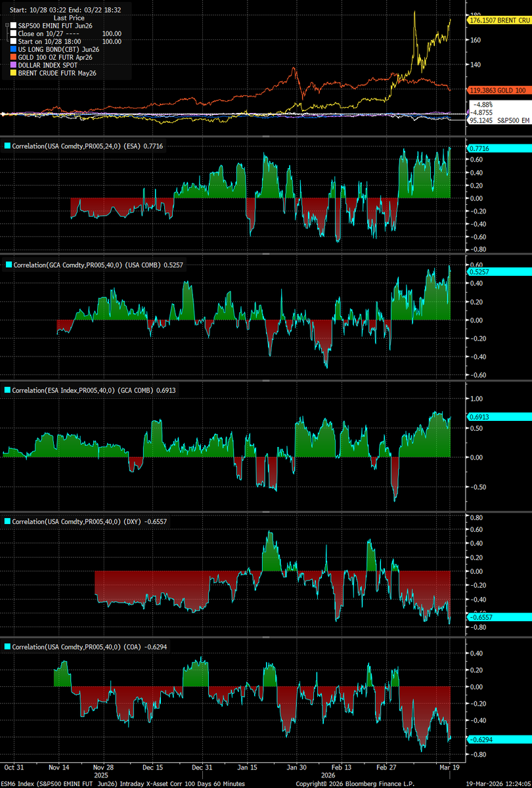Click the 95.1245 S&P500 EM price tag
This screenshot has height=788, width=532.
click(498, 120)
